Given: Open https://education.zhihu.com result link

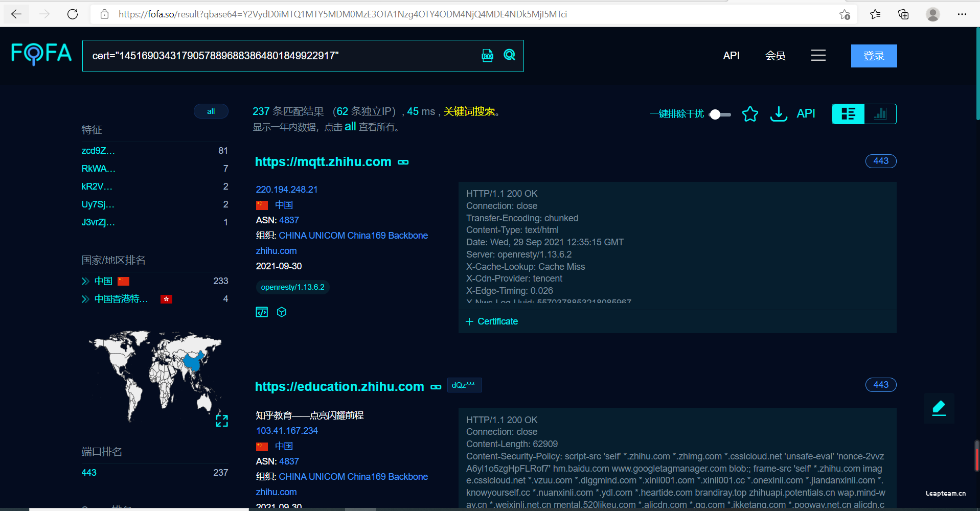Looking at the screenshot, I should coord(339,387).
